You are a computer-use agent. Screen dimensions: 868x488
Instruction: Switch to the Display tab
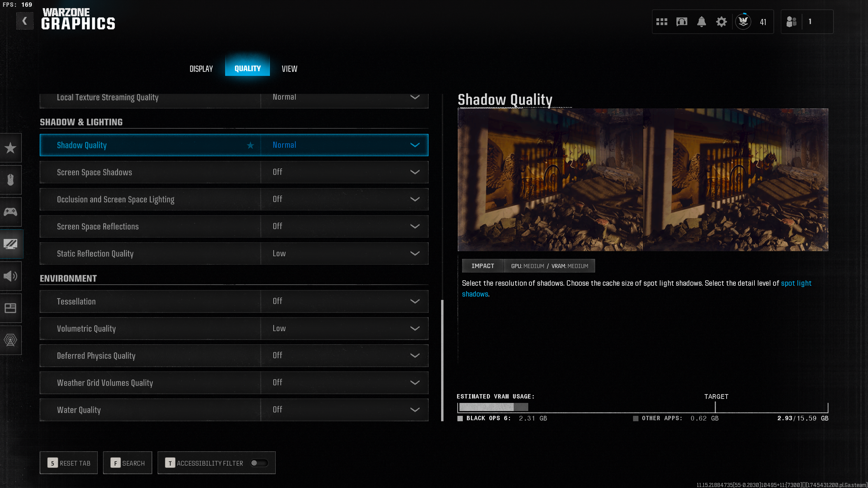click(201, 69)
